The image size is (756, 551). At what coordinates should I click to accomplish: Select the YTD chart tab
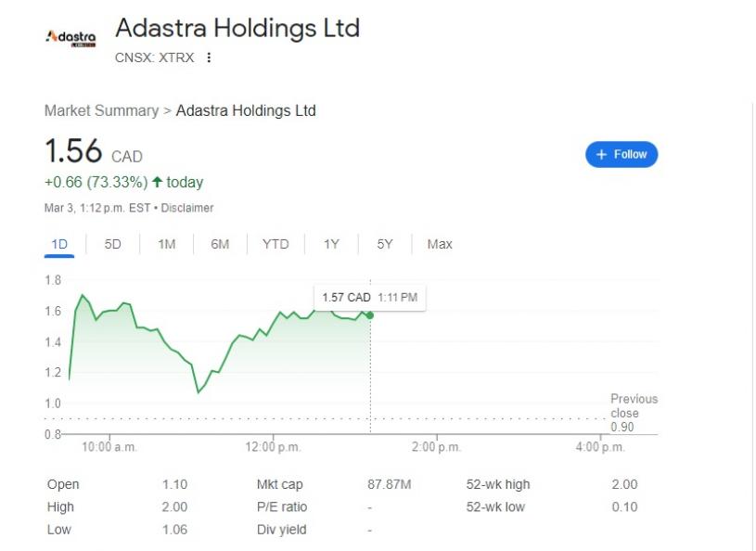[x=275, y=244]
